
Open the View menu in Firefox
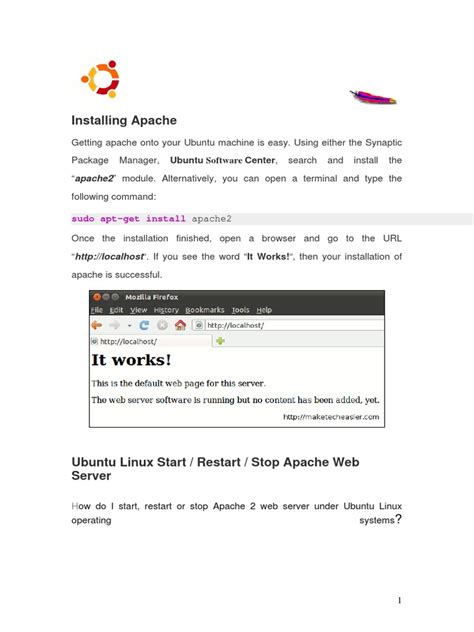pos(139,310)
